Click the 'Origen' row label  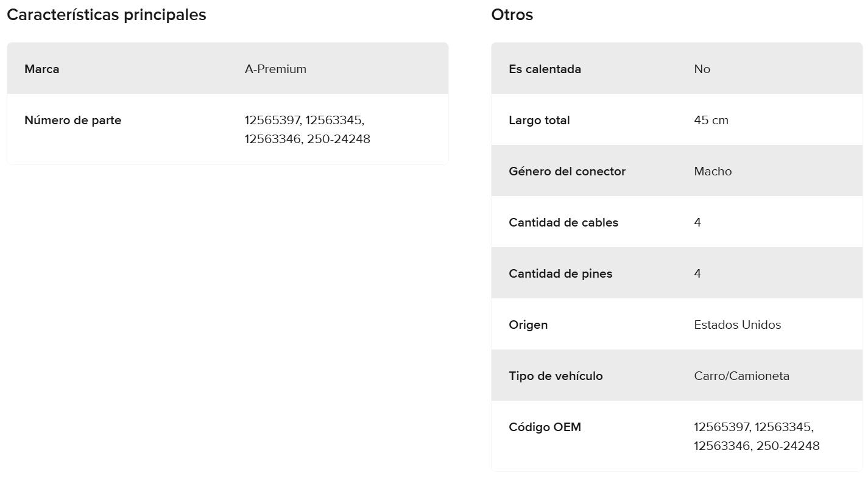point(528,325)
